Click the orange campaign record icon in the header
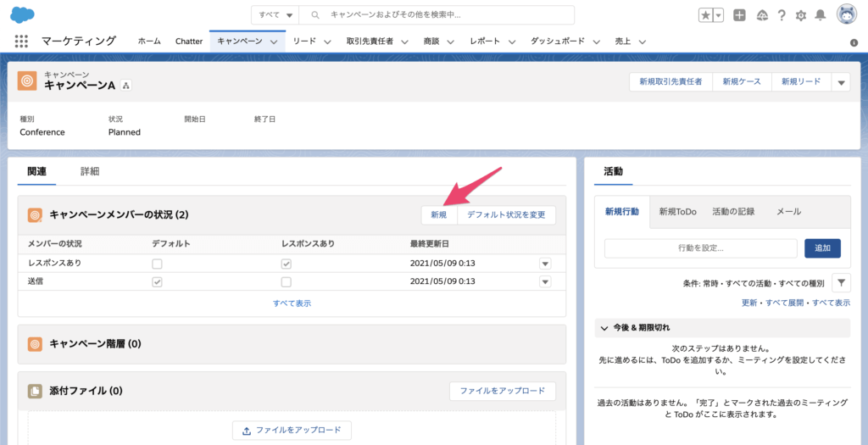868x445 pixels. (27, 81)
